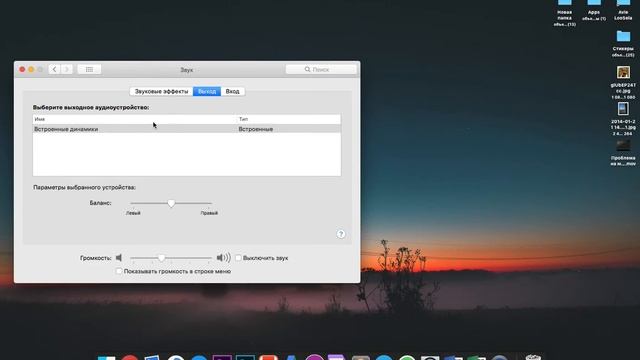Image resolution: width=640 pixels, height=360 pixels.
Task: Minimize the Звук window with yellow button
Action: point(31,69)
